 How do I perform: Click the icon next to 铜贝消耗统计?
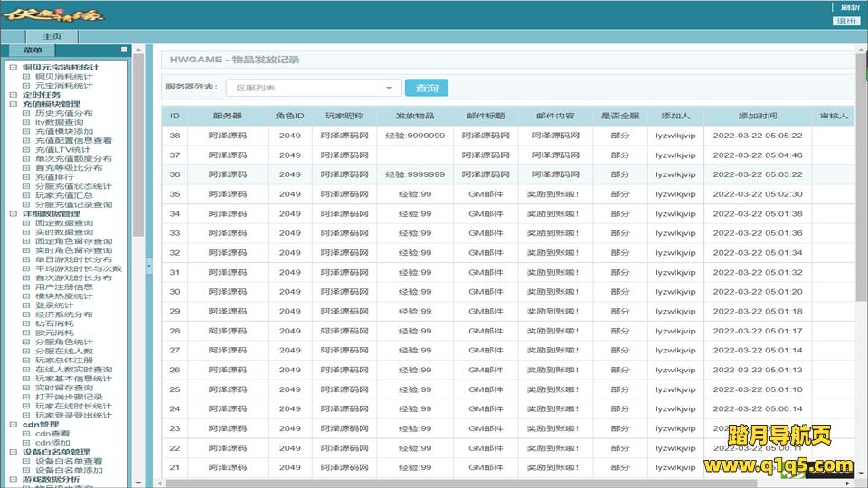pos(26,77)
